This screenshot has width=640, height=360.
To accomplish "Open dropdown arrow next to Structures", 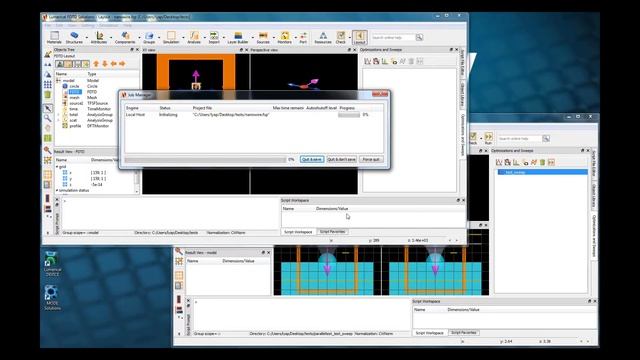I will click(x=87, y=38).
